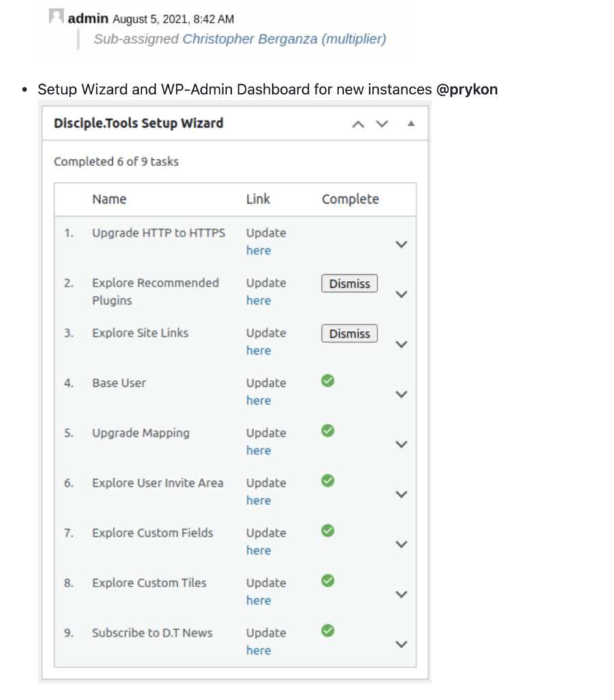Click green checkmark for Upgrade Mapping
Image resolution: width=614 pixels, height=700 pixels.
click(328, 431)
